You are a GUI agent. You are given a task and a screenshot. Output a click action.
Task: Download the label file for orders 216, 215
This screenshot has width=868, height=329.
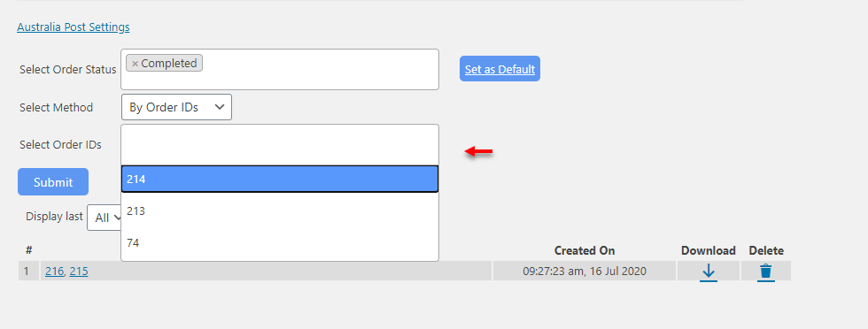(x=708, y=272)
